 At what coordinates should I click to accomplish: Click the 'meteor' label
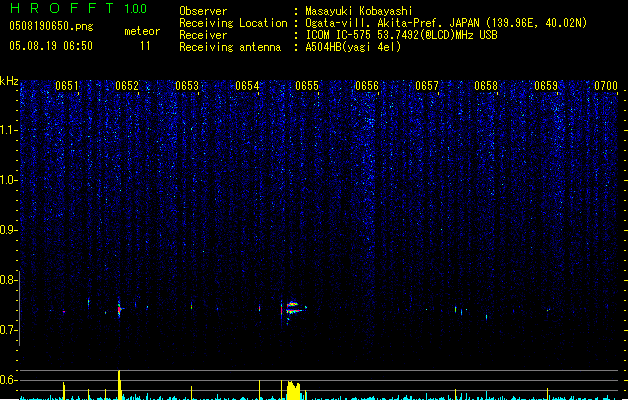[142, 31]
